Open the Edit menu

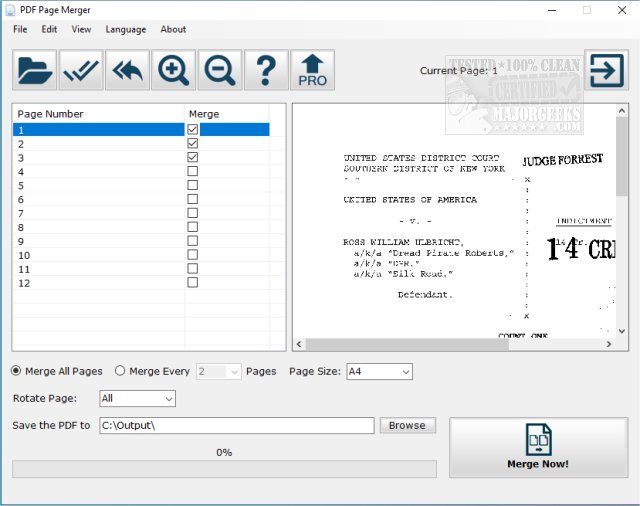pyautogui.click(x=49, y=29)
